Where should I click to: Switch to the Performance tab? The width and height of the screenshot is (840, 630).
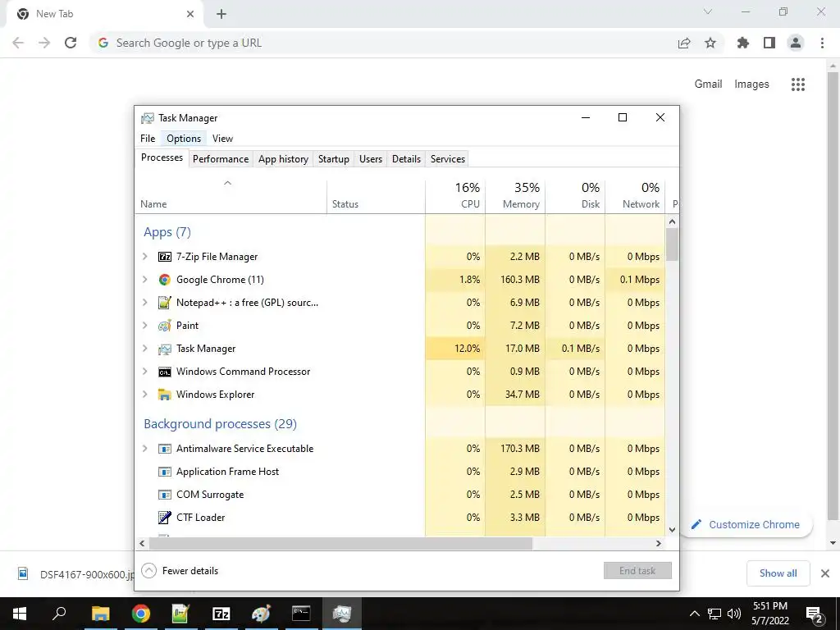click(221, 159)
